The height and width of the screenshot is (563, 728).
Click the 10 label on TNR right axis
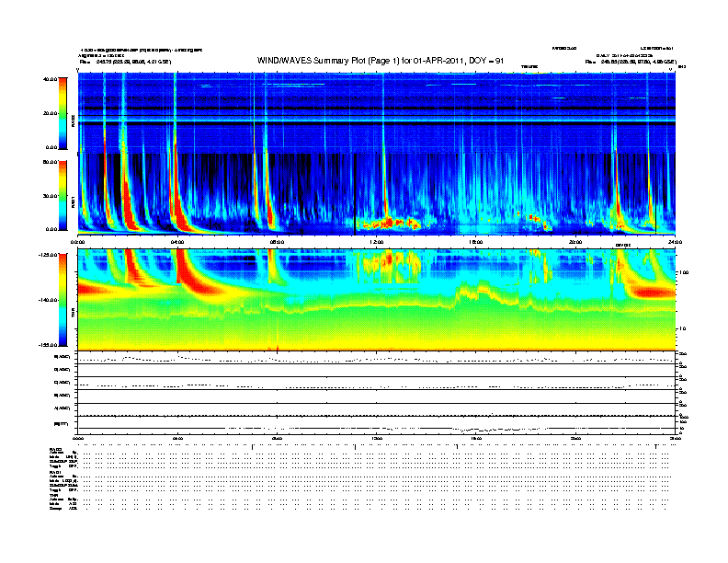682,328
